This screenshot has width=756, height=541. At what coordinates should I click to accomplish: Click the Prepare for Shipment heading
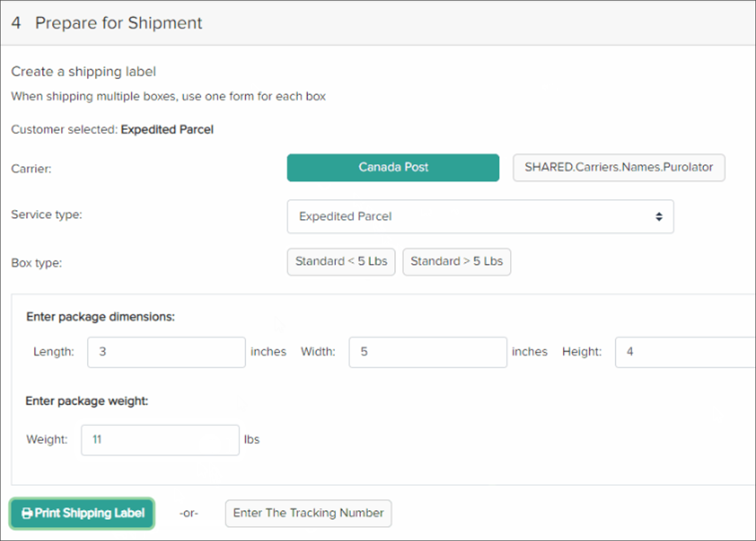[x=119, y=23]
